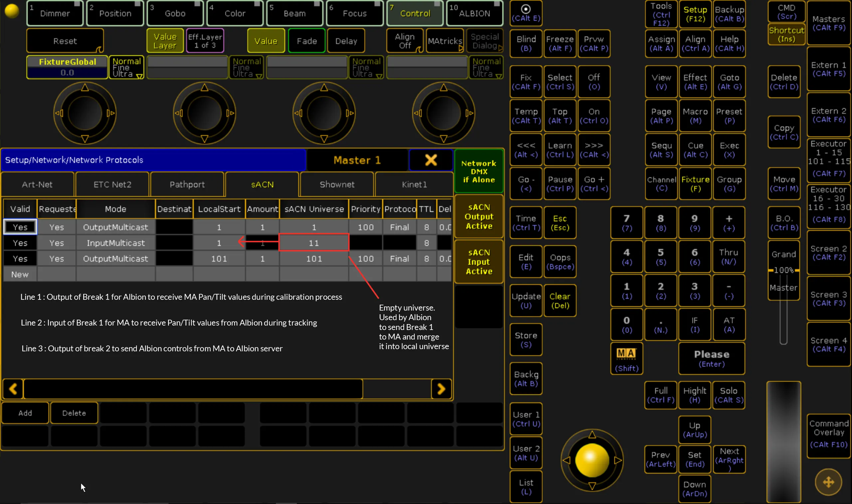The image size is (852, 504).
Task: Toggle sACN Input Active
Action: (479, 262)
